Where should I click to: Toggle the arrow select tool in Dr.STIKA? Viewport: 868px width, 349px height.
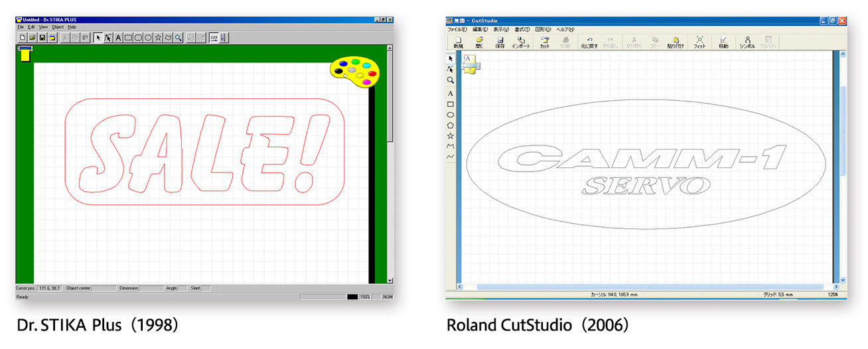pyautogui.click(x=98, y=38)
